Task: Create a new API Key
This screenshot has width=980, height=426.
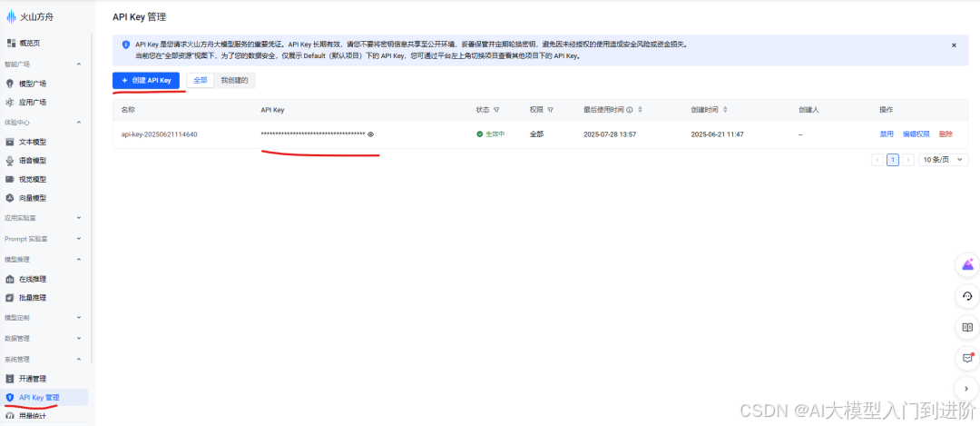Action: pyautogui.click(x=146, y=81)
